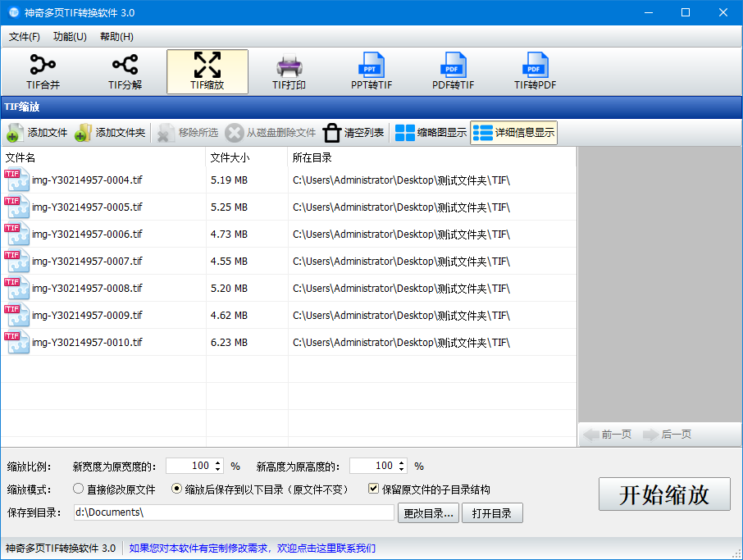This screenshot has width=743, height=560.
Task: Select 缩放后保存到以下目录 radio option
Action: 176,489
